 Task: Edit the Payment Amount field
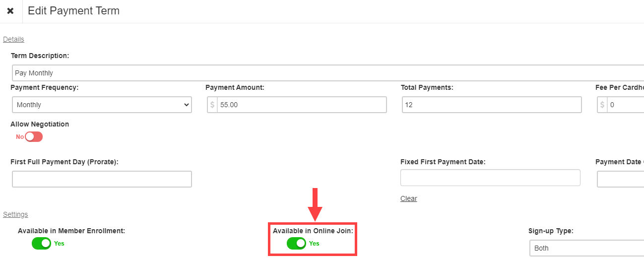tap(302, 105)
